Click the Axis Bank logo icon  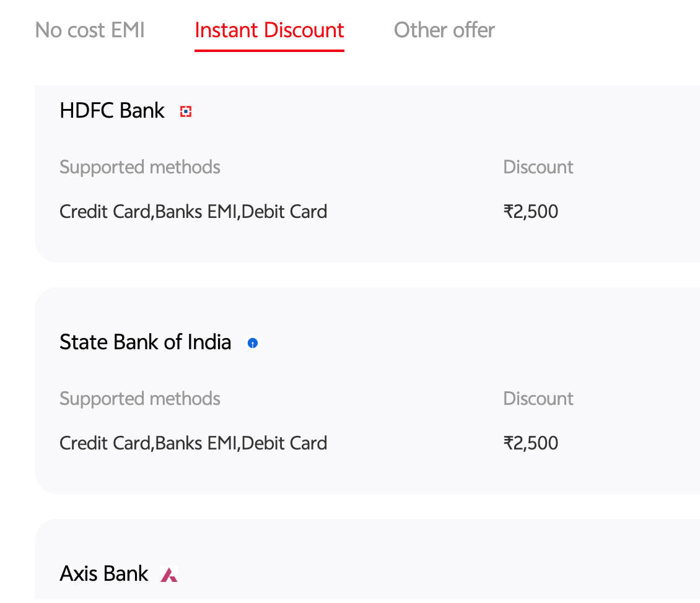[169, 574]
